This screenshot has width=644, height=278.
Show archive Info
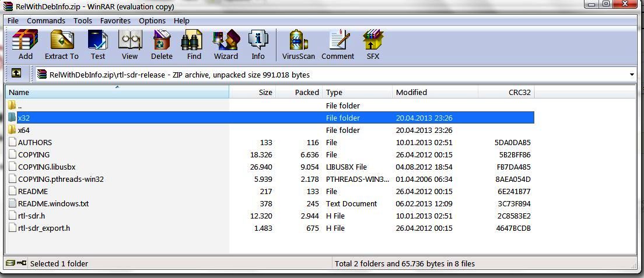point(258,40)
